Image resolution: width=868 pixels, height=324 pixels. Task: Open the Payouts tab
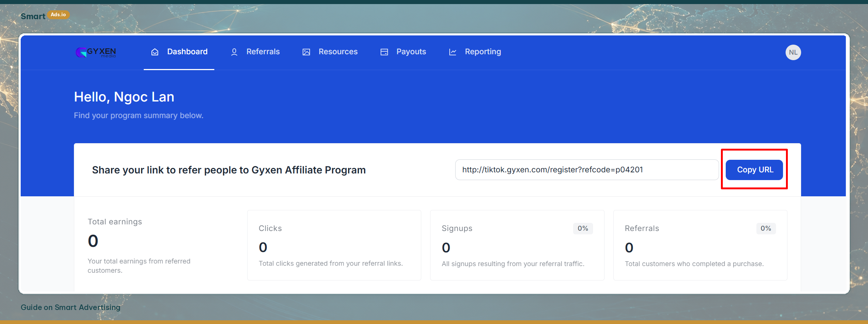point(403,52)
